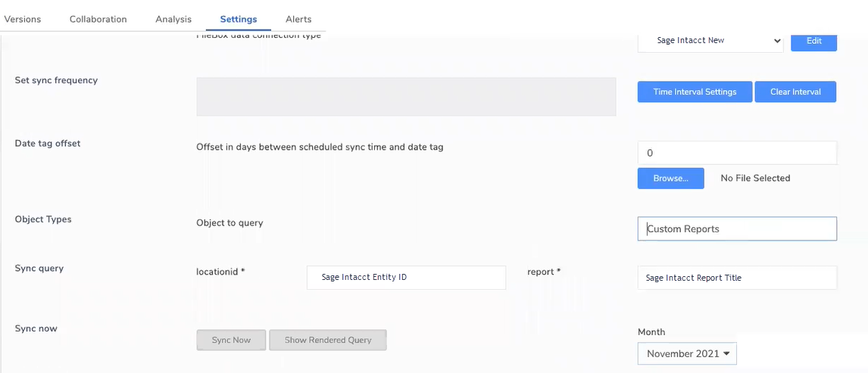This screenshot has height=373, width=868.
Task: Open the Versions tab
Action: [22, 19]
